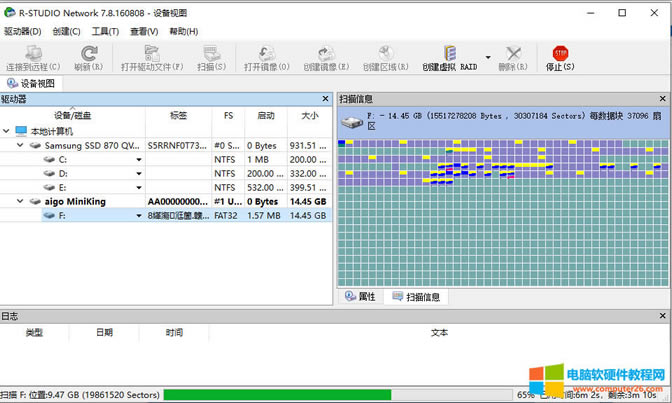Open the dropdown arrow on the C: row
The width and height of the screenshot is (672, 403).
pos(139,159)
